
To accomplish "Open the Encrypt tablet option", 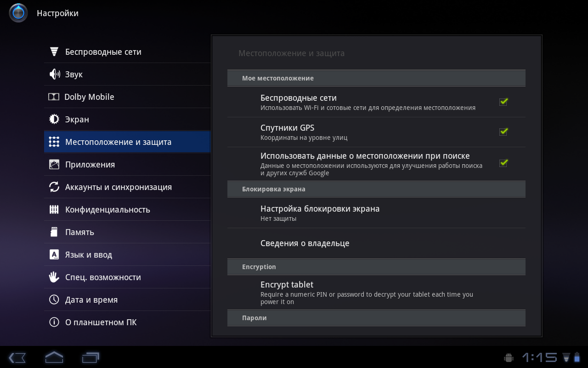I will [x=287, y=290].
